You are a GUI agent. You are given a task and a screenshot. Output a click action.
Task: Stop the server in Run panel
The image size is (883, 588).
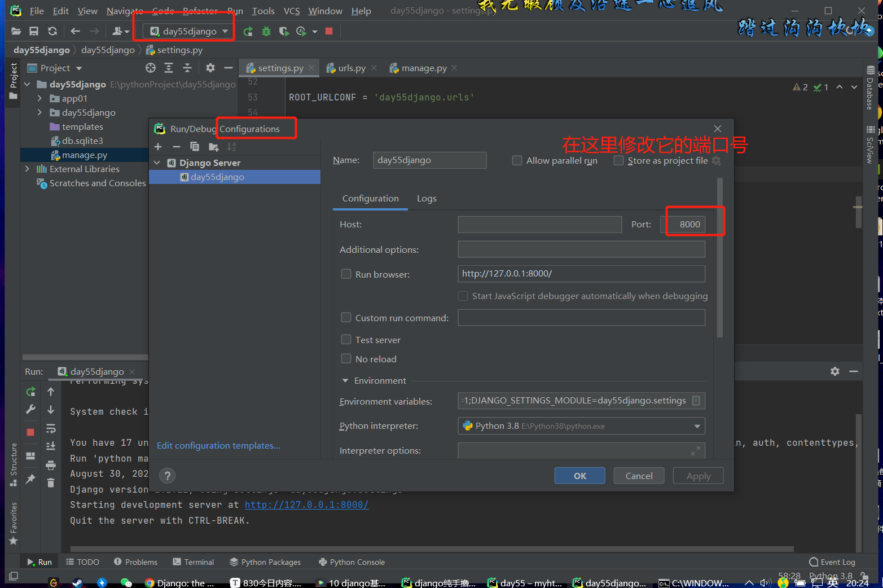click(30, 432)
